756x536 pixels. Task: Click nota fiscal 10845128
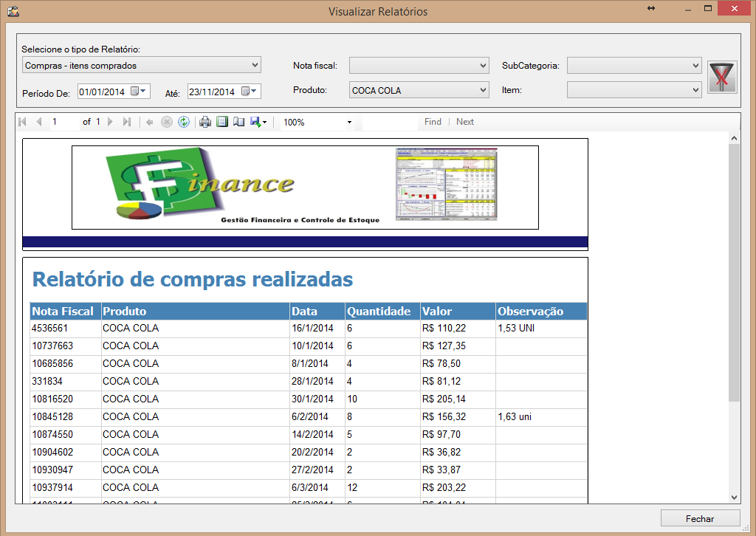pos(52,417)
